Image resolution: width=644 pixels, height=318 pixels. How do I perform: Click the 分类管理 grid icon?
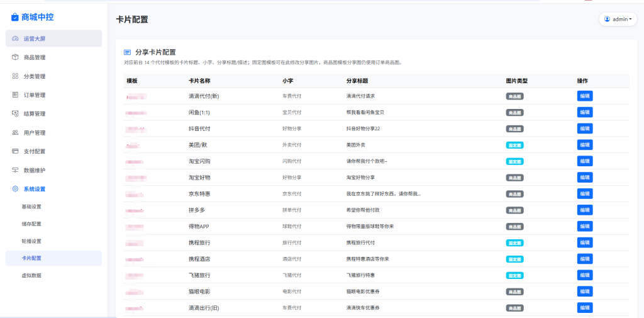pos(15,76)
